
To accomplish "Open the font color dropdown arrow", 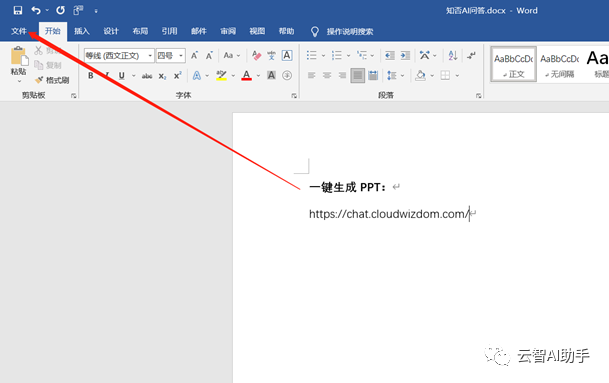I will pyautogui.click(x=258, y=76).
